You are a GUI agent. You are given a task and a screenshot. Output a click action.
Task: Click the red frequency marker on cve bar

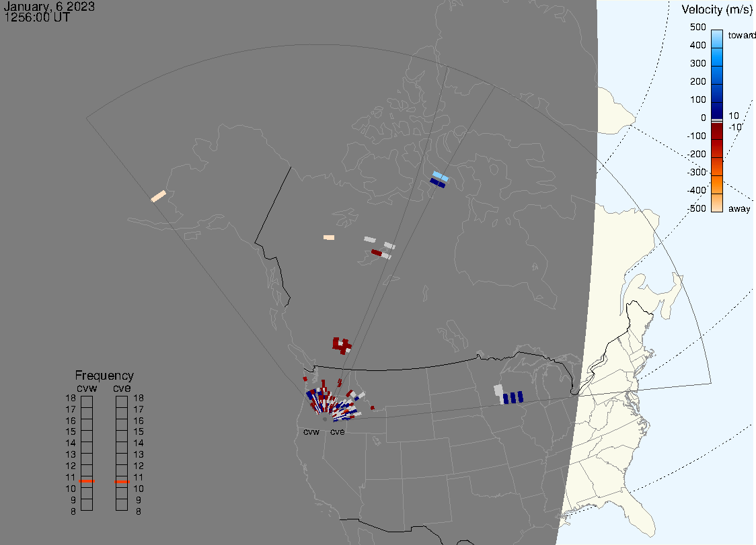click(122, 481)
